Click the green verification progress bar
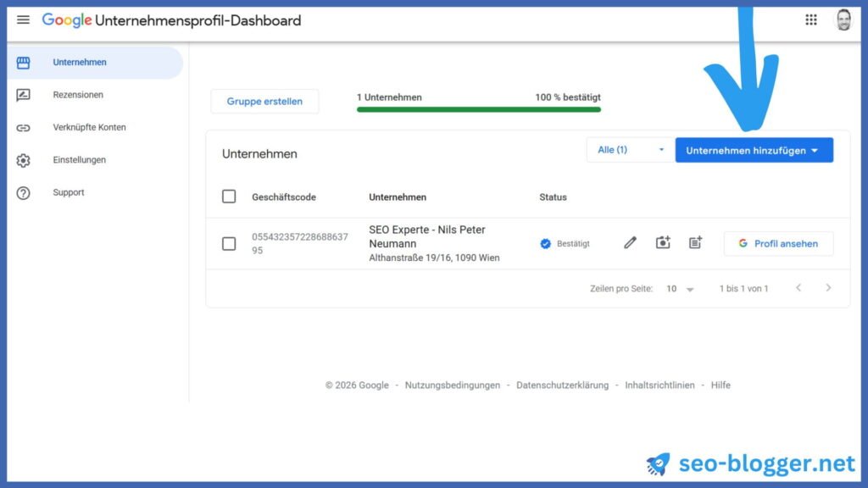The image size is (868, 488). [x=479, y=109]
